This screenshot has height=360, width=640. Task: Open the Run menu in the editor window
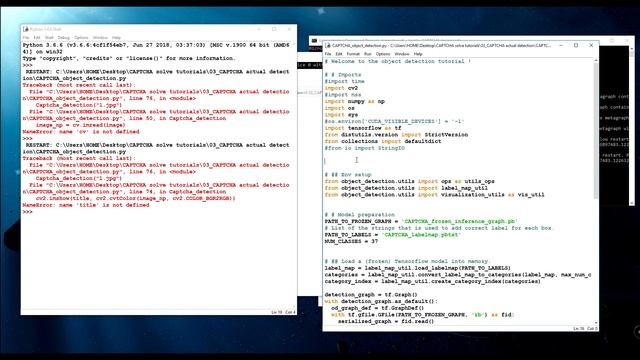pos(368,54)
